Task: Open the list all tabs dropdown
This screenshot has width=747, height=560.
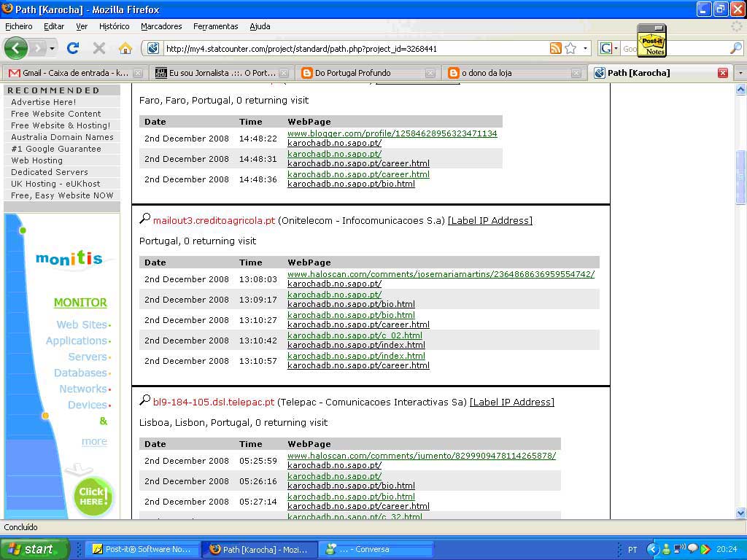Action: tap(740, 73)
